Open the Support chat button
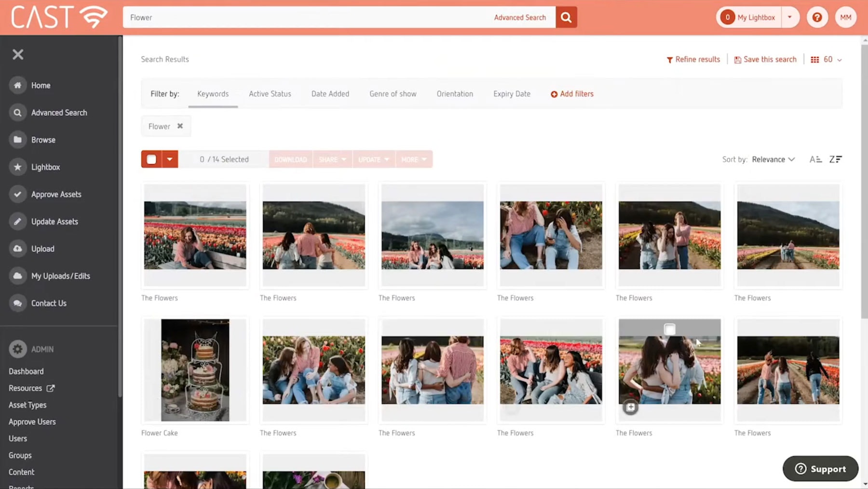Screen dimensions: 868x489 (x=820, y=469)
